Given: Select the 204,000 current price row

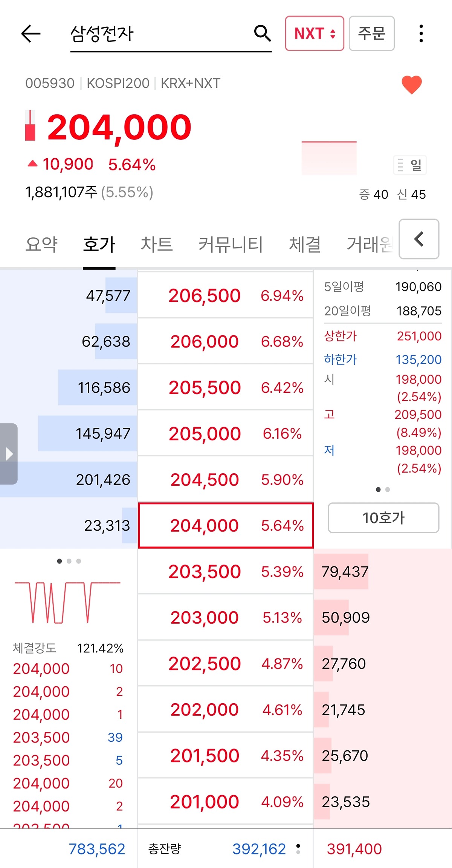Looking at the screenshot, I should [x=226, y=525].
